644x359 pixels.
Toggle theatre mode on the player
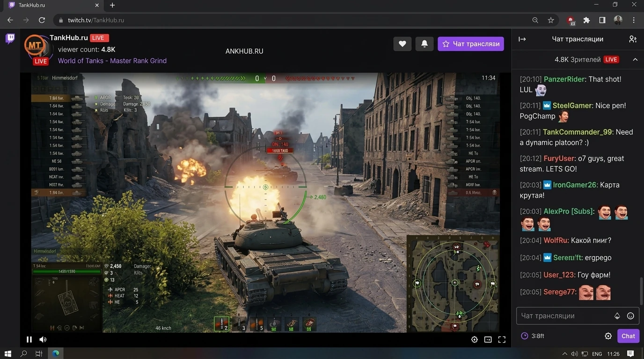click(488, 340)
